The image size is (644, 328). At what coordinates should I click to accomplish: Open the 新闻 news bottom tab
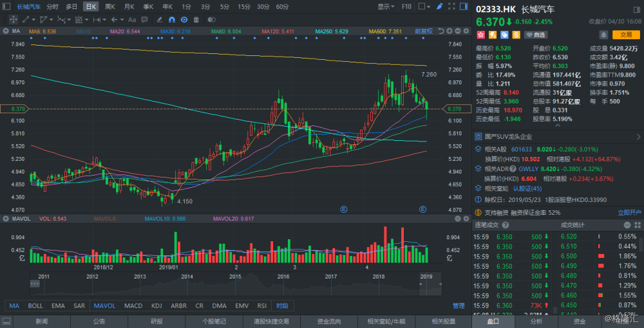coord(41,321)
